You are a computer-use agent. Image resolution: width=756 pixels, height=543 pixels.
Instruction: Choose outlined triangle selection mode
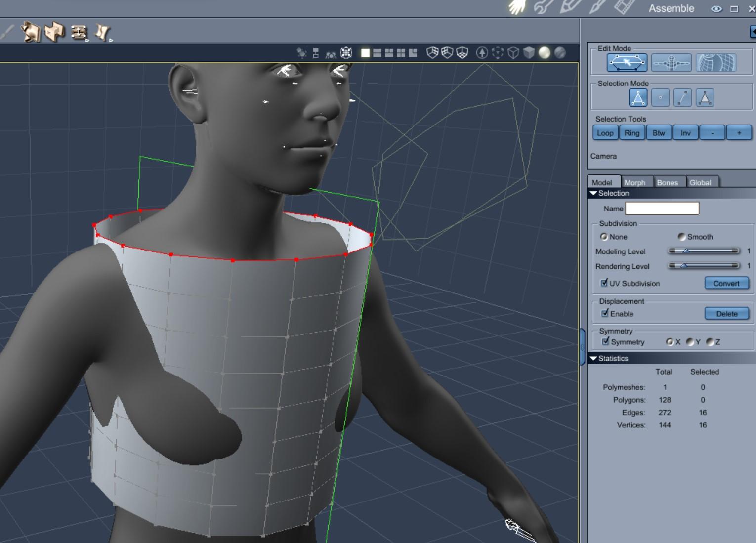click(638, 98)
